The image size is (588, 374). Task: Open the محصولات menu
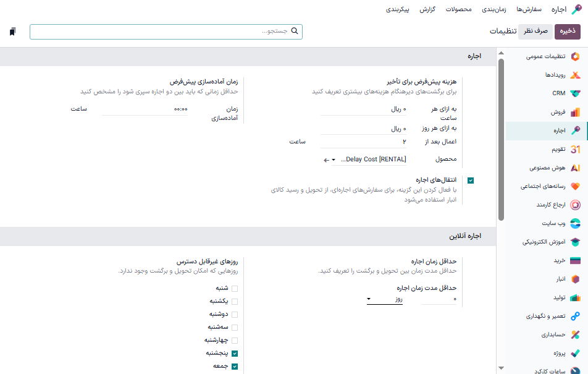pyautogui.click(x=458, y=9)
